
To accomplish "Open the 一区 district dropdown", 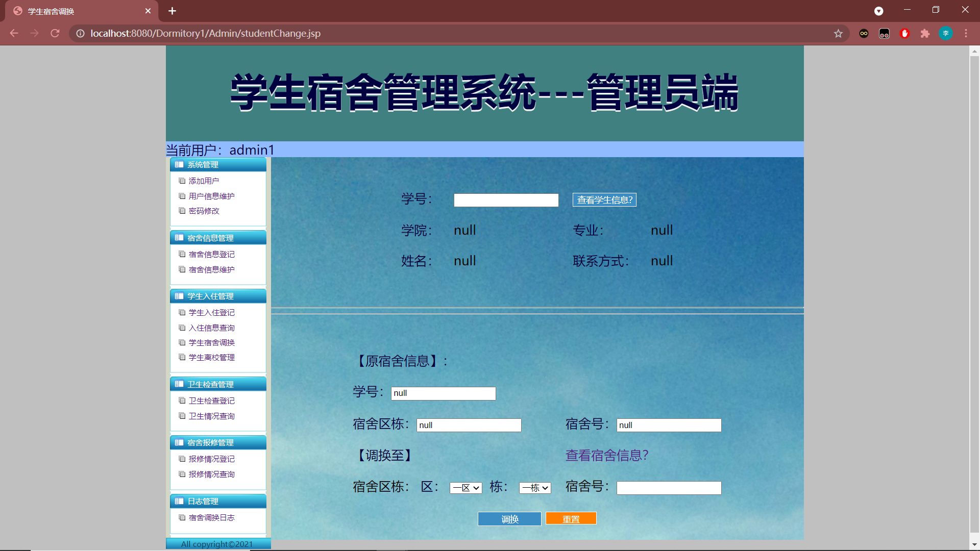I will [x=465, y=488].
